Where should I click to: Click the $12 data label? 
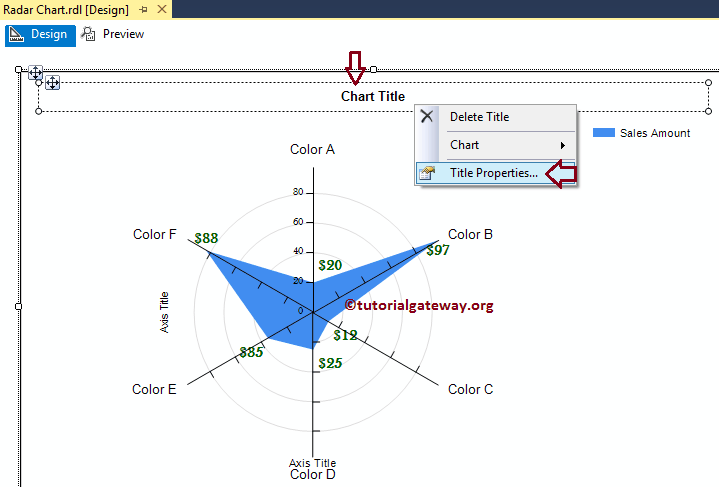coord(345,335)
